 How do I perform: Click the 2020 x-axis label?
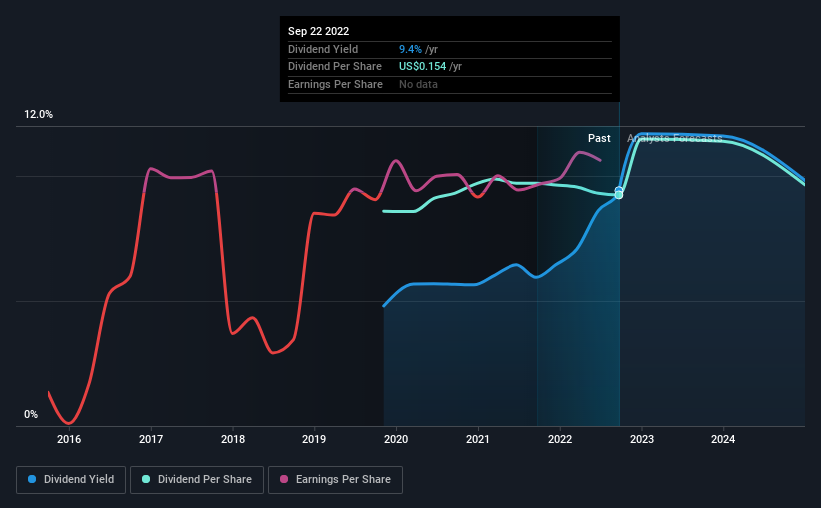coord(396,439)
